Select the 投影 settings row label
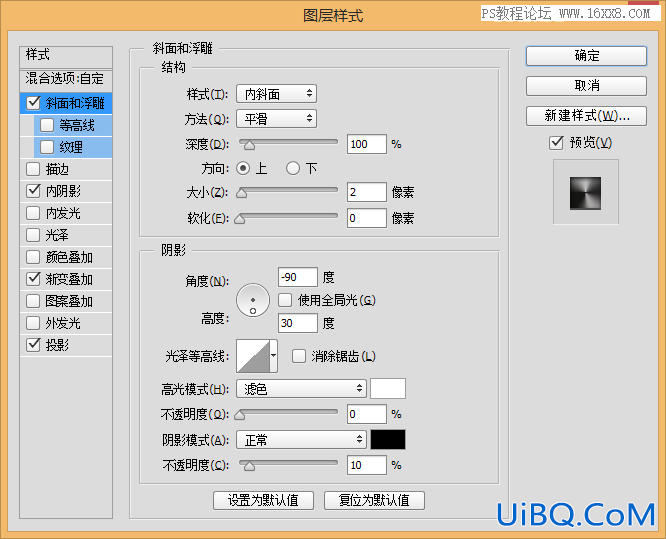 [x=57, y=345]
